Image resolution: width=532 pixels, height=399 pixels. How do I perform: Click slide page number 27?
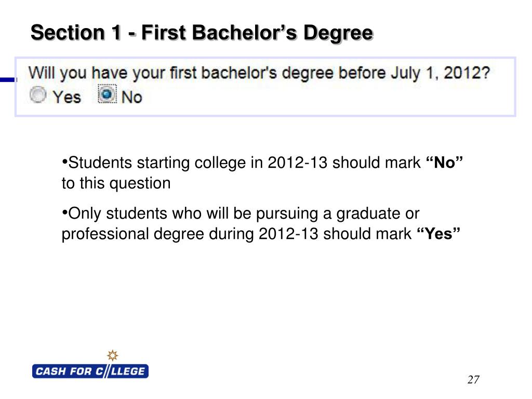click(x=473, y=379)
